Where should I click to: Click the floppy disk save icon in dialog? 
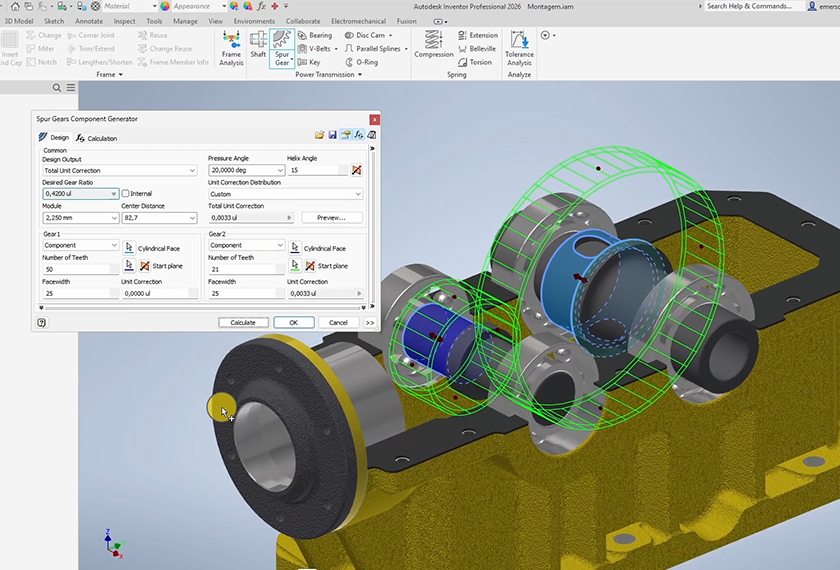[333, 134]
